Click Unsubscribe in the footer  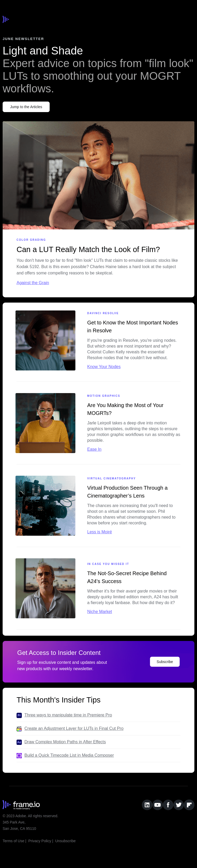point(65,841)
